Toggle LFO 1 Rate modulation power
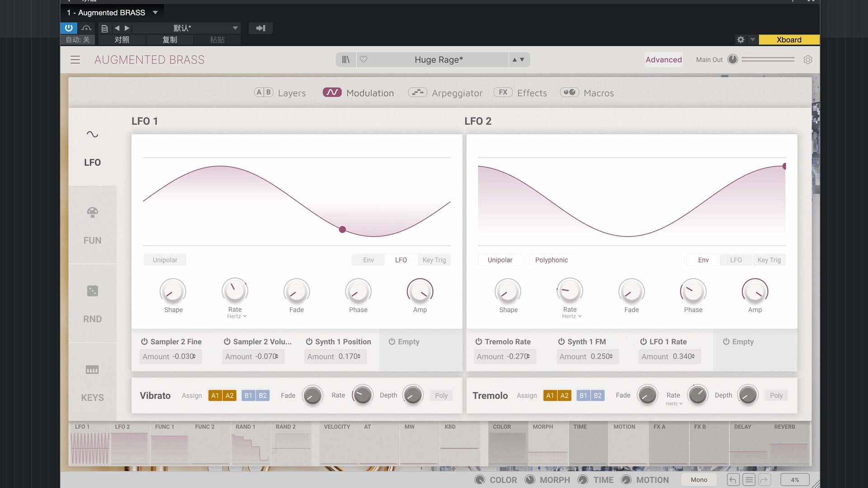 point(643,342)
